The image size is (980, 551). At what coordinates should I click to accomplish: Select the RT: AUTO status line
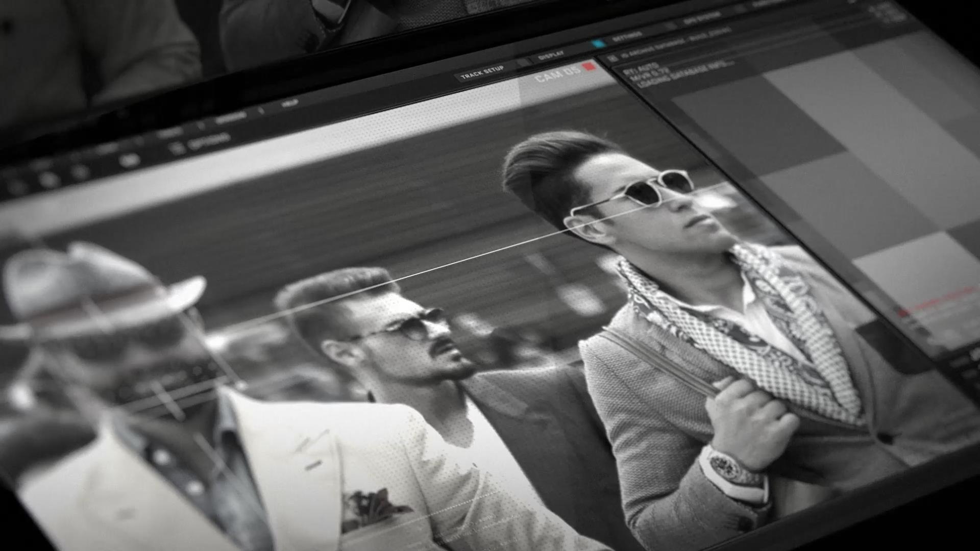641,69
